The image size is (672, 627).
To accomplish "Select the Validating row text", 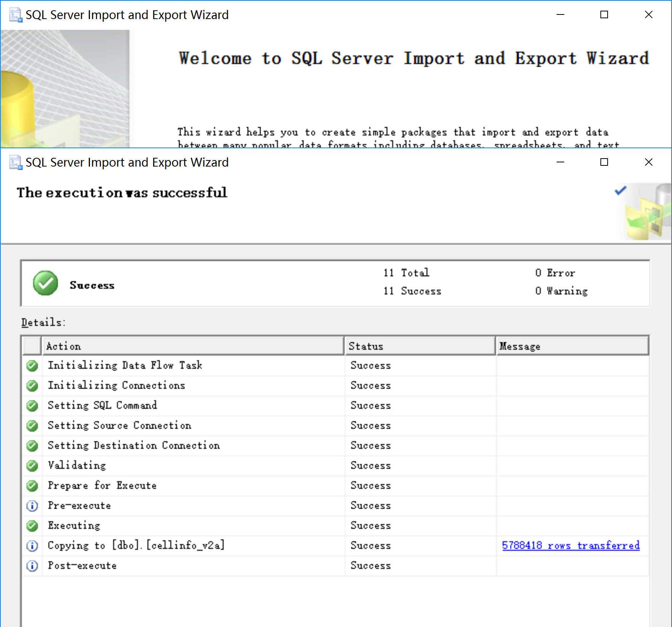I will 77,465.
